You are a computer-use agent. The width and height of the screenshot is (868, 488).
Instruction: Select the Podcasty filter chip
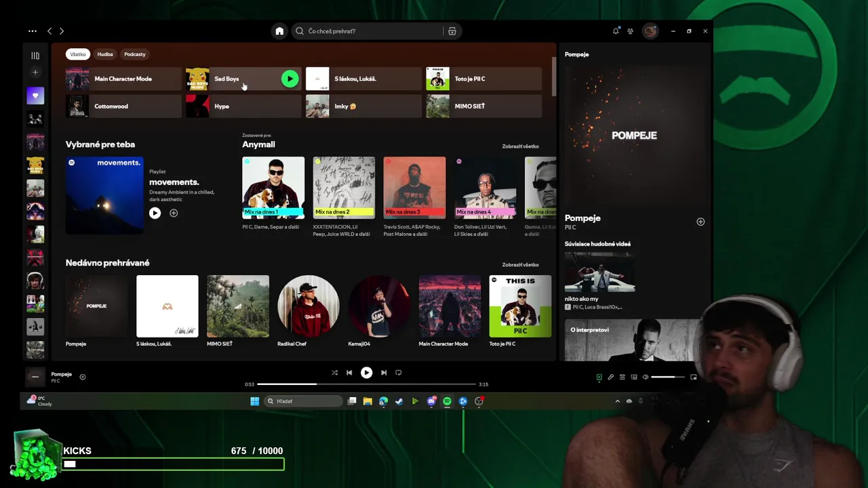coord(135,54)
